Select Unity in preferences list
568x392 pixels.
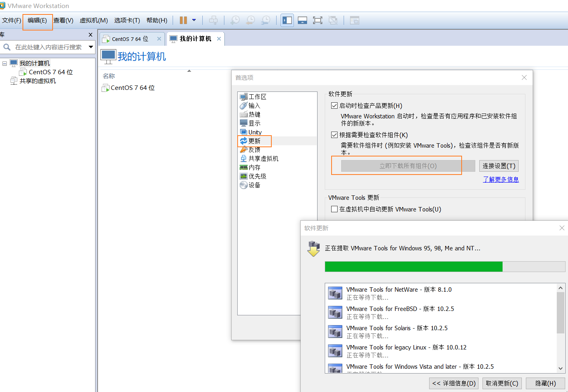pyautogui.click(x=255, y=132)
